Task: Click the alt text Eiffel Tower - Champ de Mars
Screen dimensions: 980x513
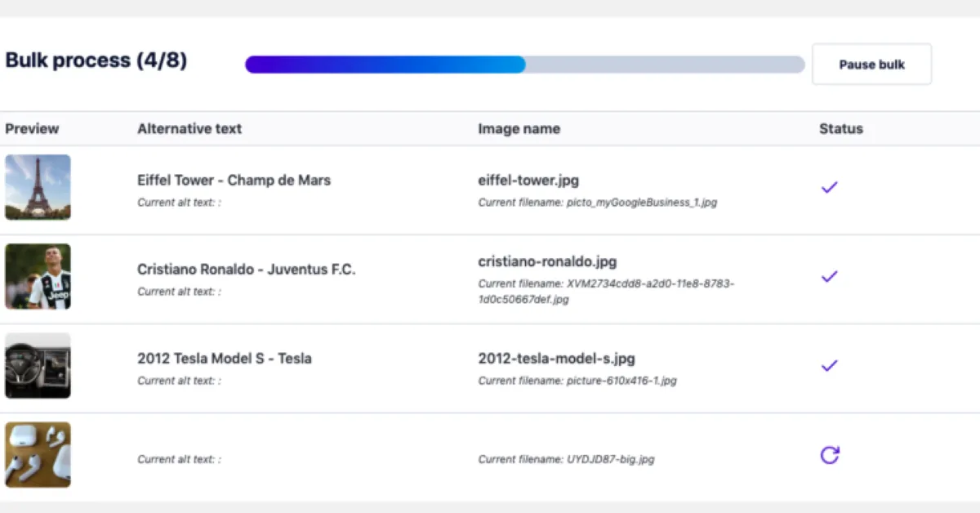Action: point(234,180)
